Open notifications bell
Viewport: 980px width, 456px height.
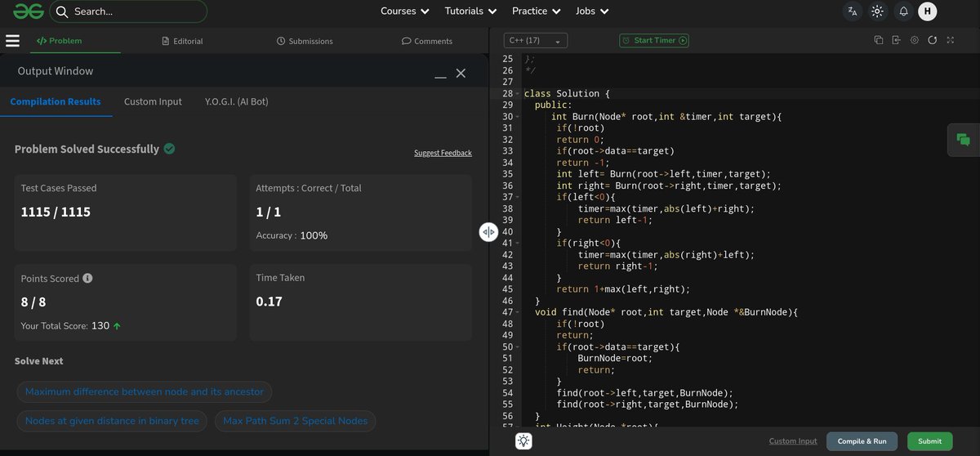[x=903, y=11]
